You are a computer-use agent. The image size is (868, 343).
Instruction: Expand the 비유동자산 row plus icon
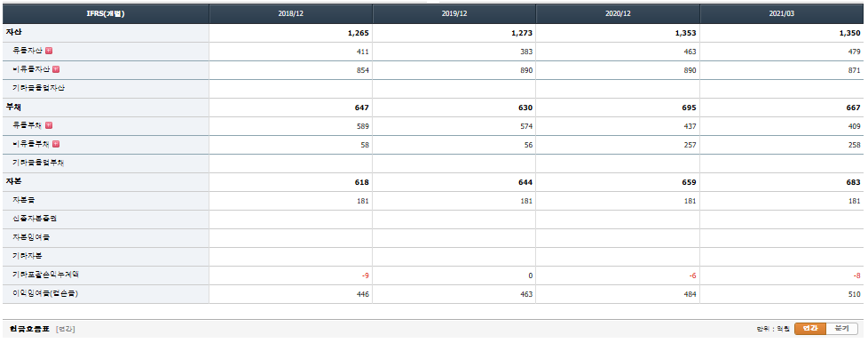pos(56,70)
